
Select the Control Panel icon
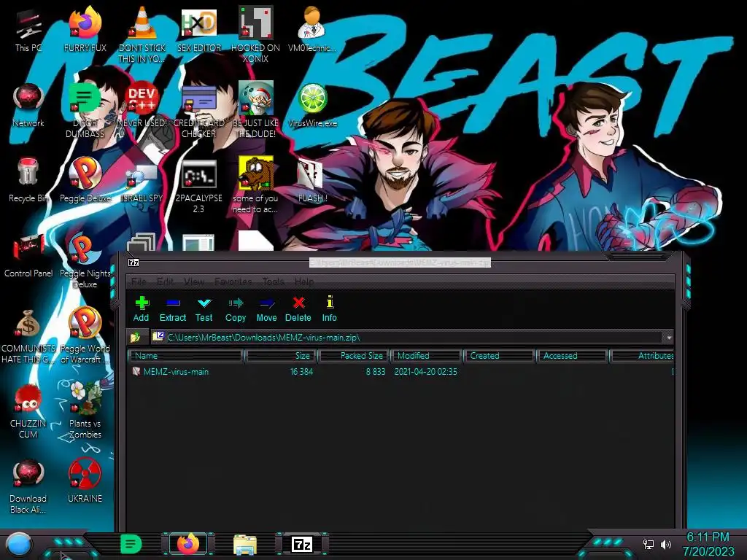28,256
